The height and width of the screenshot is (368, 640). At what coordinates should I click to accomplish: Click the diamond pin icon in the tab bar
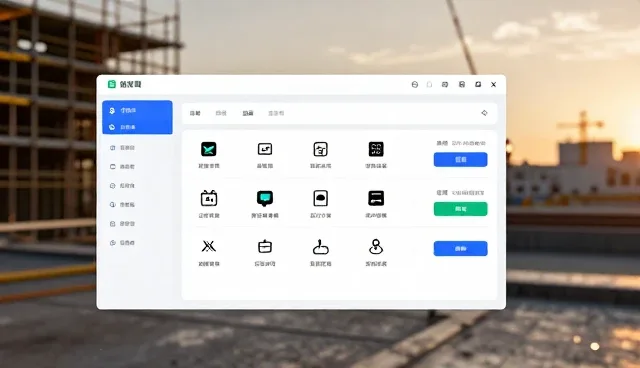(484, 113)
